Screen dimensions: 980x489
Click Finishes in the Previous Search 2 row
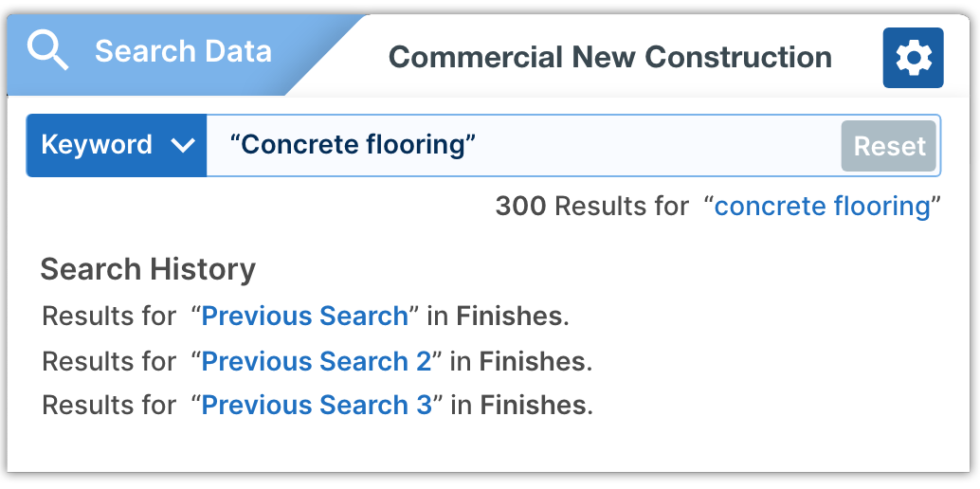(532, 361)
